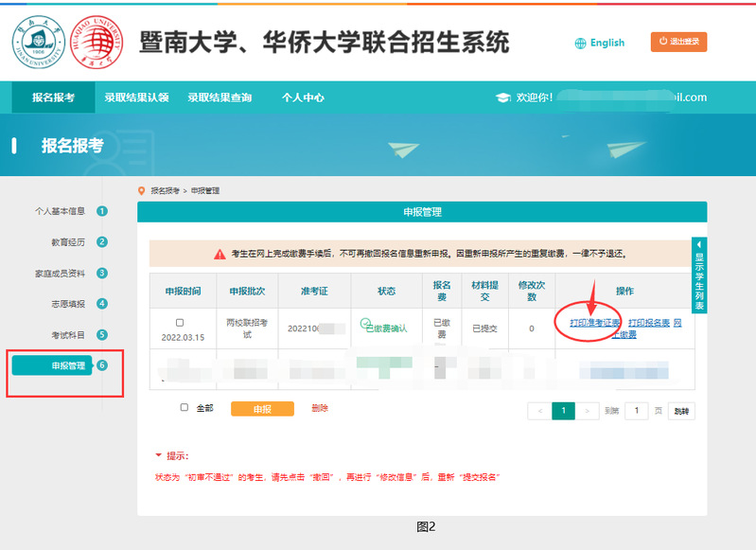
Task: Click the 报名费 column header
Action: pos(442,291)
